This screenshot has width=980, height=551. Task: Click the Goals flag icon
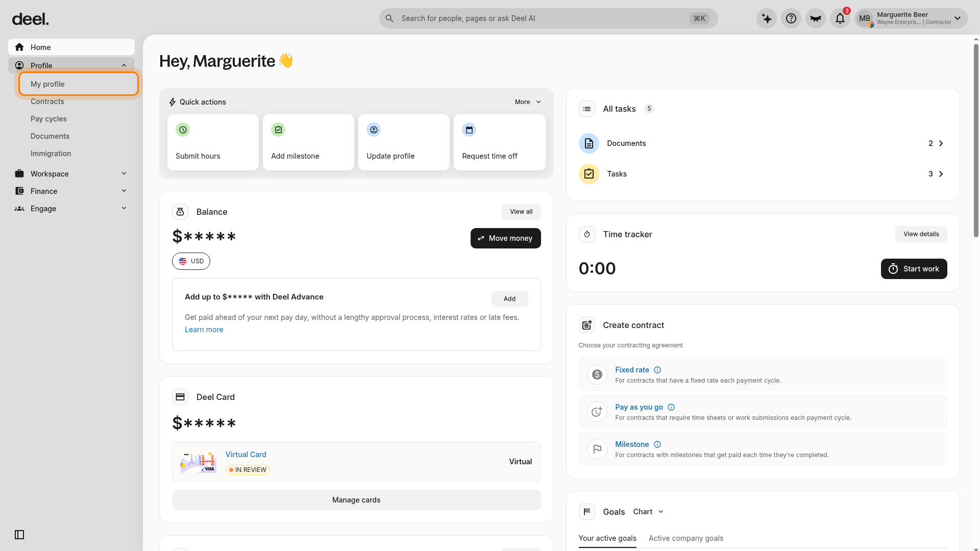pyautogui.click(x=587, y=512)
